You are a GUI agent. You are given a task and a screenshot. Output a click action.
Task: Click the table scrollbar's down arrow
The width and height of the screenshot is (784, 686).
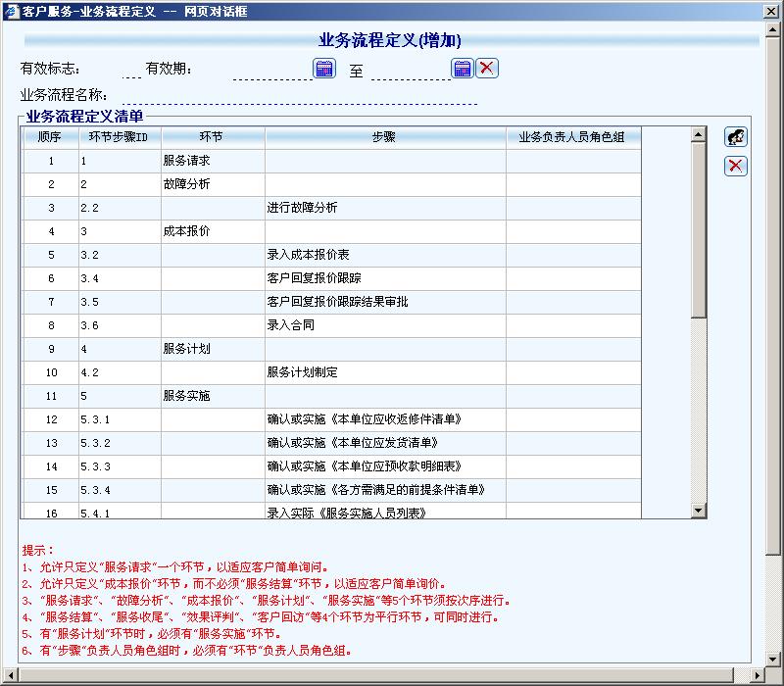point(698,511)
